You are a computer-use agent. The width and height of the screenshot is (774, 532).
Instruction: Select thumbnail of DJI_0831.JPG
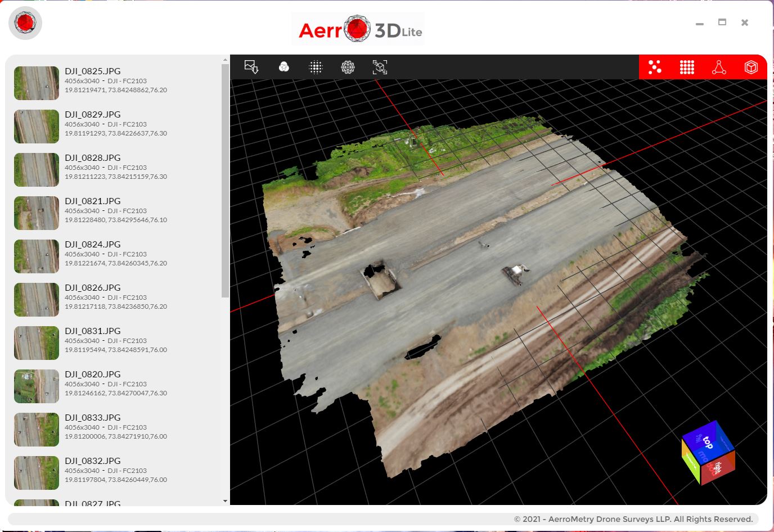pyautogui.click(x=37, y=343)
